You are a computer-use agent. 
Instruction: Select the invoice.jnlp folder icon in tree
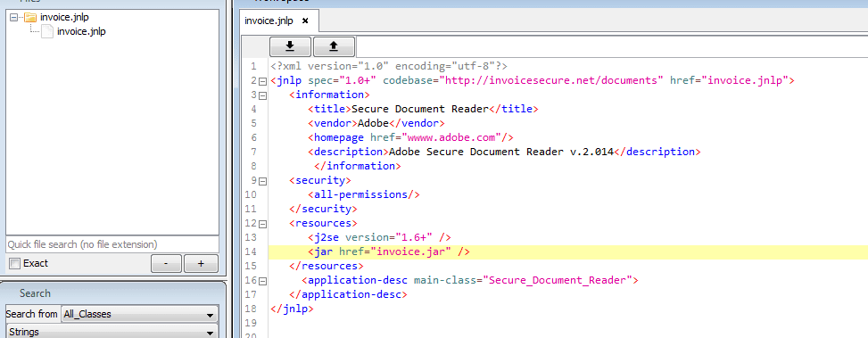click(x=30, y=17)
